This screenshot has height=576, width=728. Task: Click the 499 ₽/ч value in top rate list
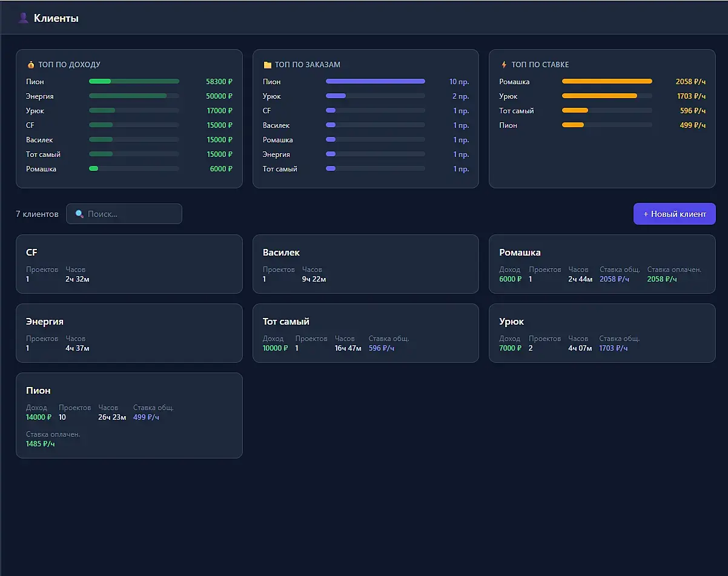click(x=693, y=125)
